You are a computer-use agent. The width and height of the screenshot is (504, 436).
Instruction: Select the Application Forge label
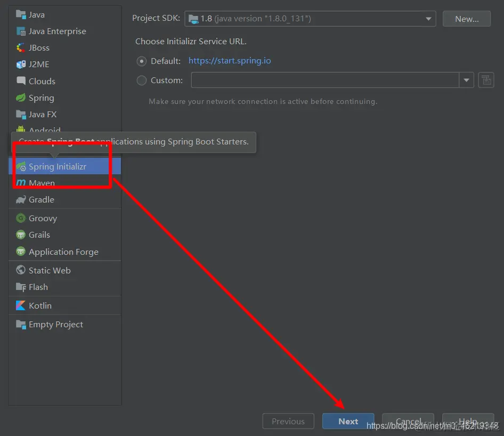[x=63, y=252]
